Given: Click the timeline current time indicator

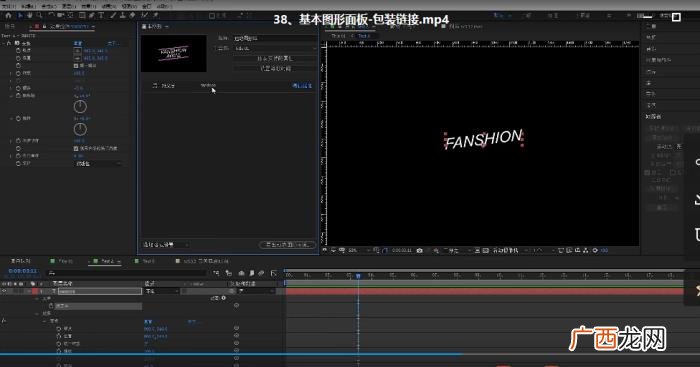Looking at the screenshot, I should pyautogui.click(x=358, y=276).
